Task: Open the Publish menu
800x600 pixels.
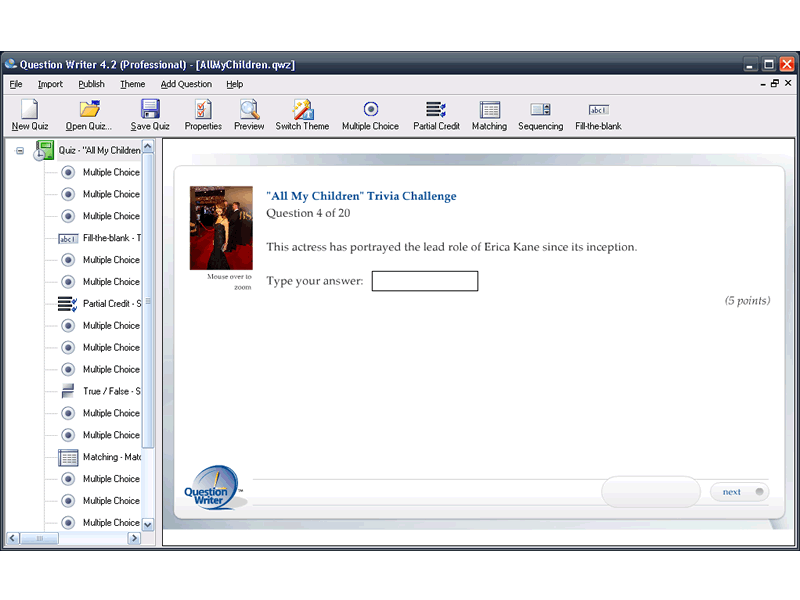Action: 91,84
